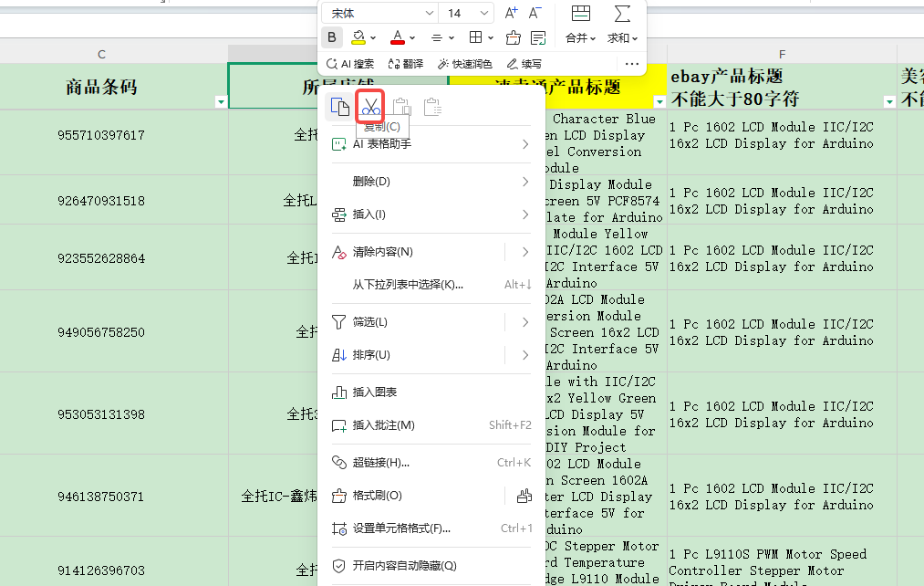924x586 pixels.
Task: Click the 续写 button
Action: tap(524, 64)
